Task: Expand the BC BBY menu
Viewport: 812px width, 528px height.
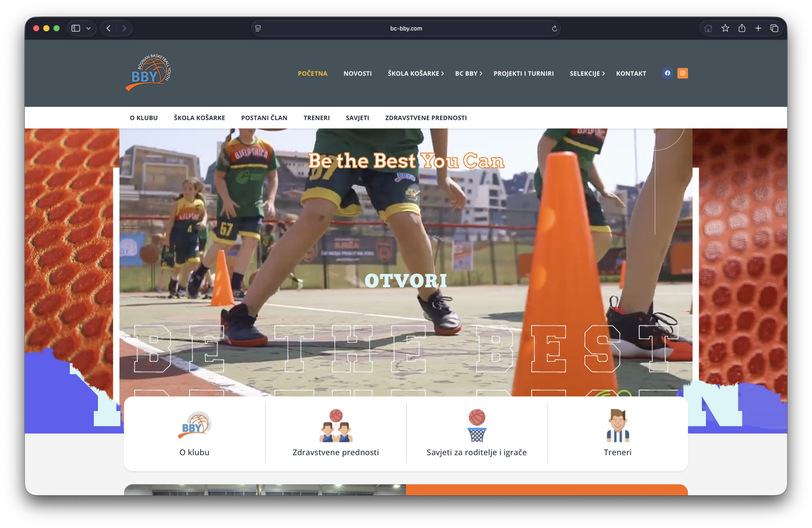Action: 468,73
